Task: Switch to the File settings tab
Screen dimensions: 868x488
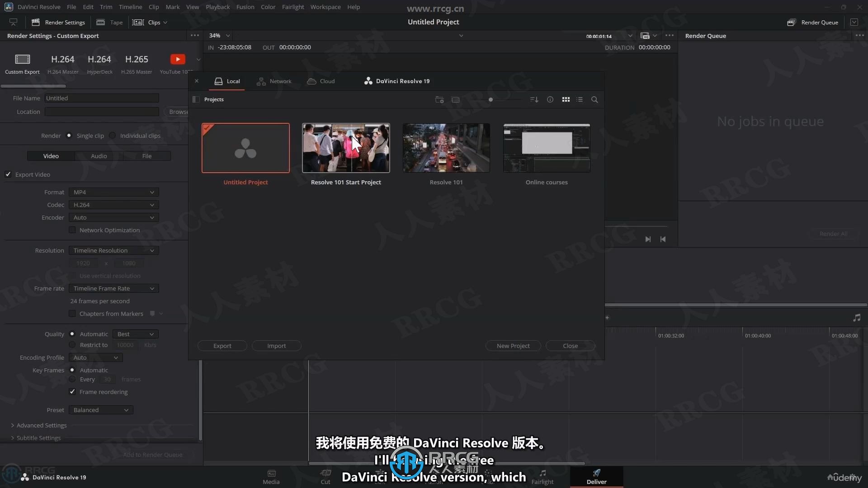Action: pyautogui.click(x=147, y=156)
